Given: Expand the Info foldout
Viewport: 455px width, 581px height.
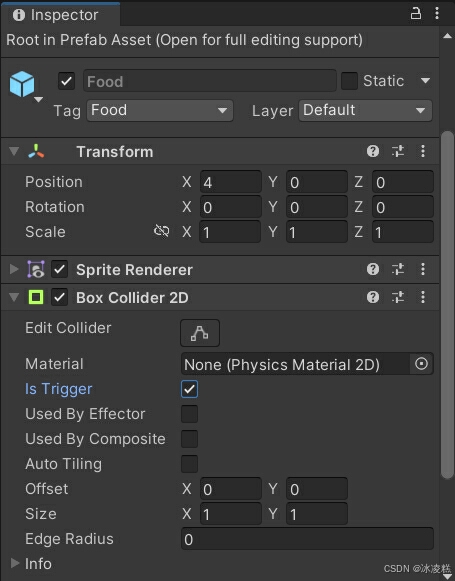Looking at the screenshot, I should point(15,563).
